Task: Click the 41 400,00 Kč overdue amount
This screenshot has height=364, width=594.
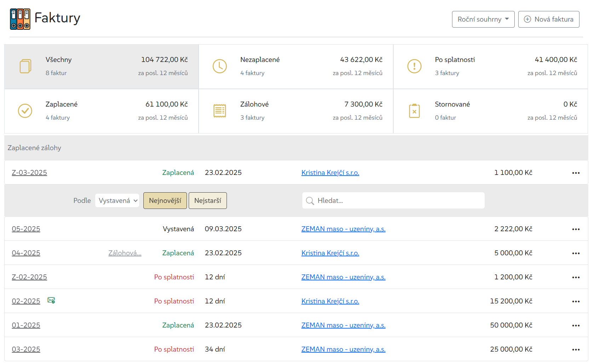Action: 556,59
